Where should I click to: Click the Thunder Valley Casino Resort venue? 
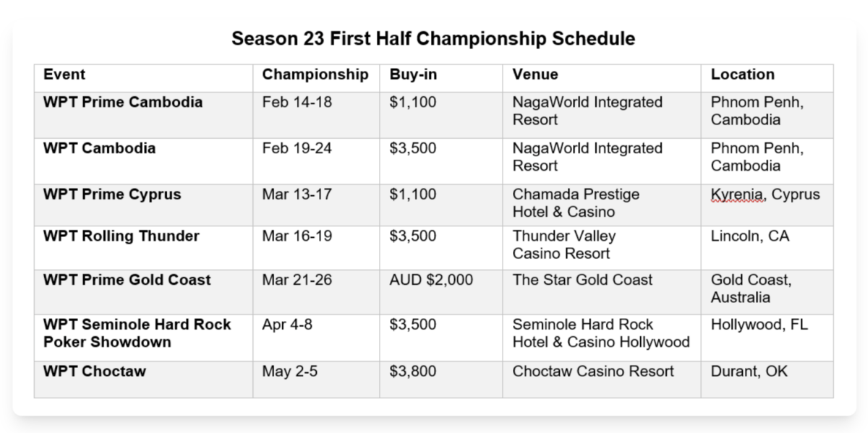pyautogui.click(x=564, y=245)
